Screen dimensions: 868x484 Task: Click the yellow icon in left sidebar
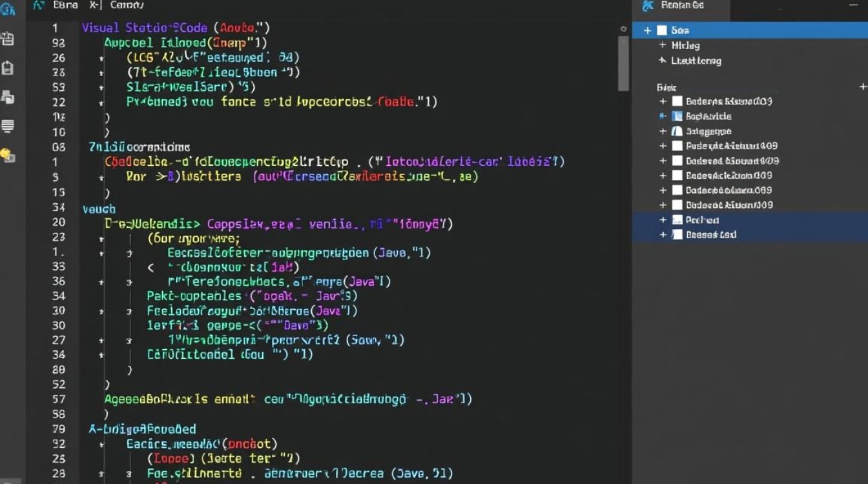point(8,155)
